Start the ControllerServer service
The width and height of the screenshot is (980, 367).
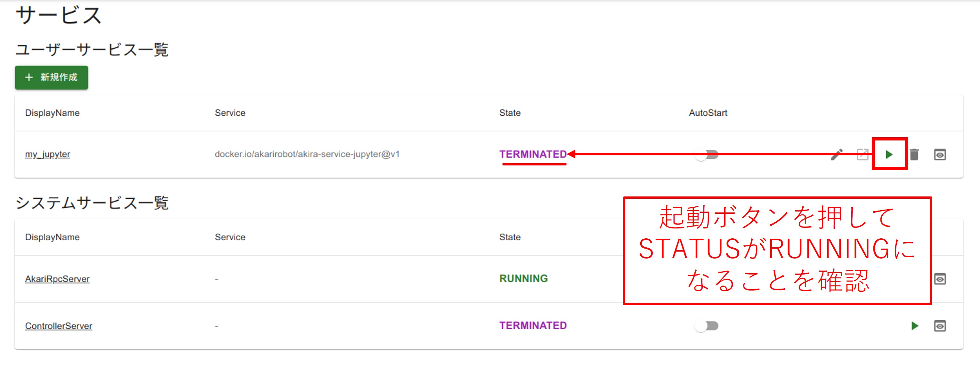[915, 326]
